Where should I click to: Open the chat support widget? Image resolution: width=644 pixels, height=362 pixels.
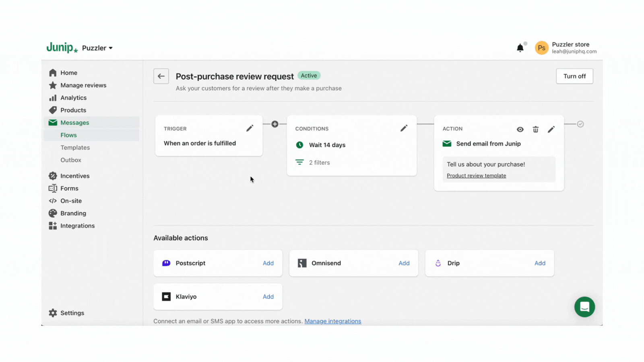click(x=584, y=307)
